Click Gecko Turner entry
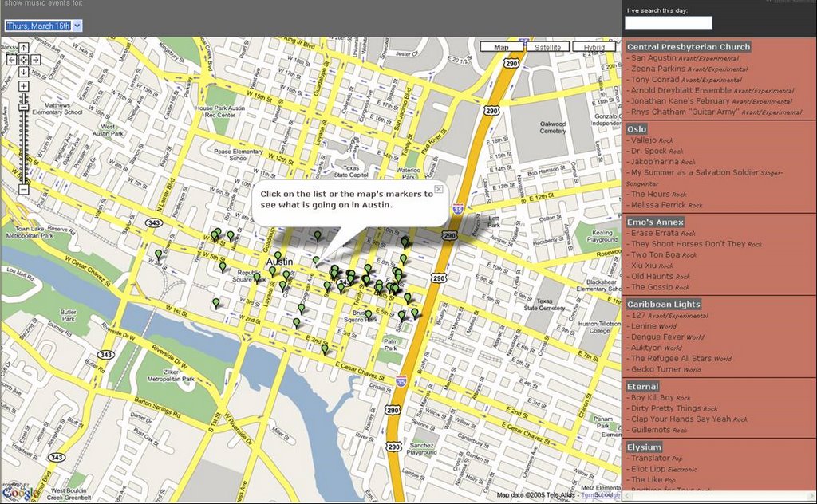 [x=656, y=370]
